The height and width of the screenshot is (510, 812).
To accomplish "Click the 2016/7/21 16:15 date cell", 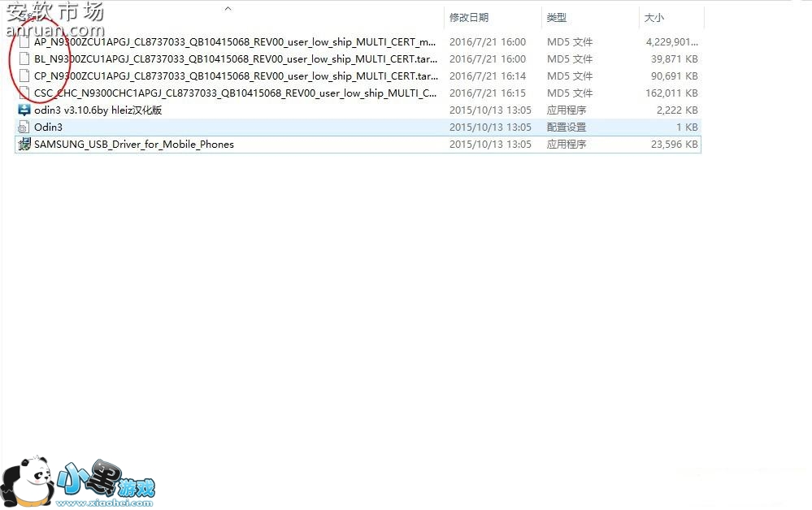I will pos(488,93).
